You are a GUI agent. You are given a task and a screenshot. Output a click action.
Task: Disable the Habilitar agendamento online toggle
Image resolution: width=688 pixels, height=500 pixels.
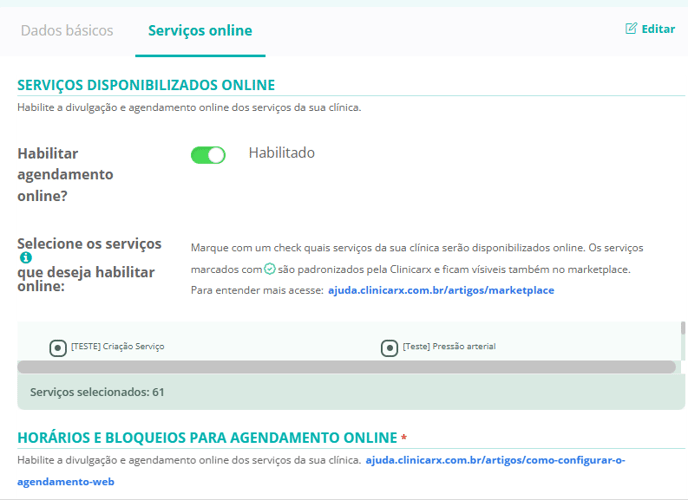[208, 155]
